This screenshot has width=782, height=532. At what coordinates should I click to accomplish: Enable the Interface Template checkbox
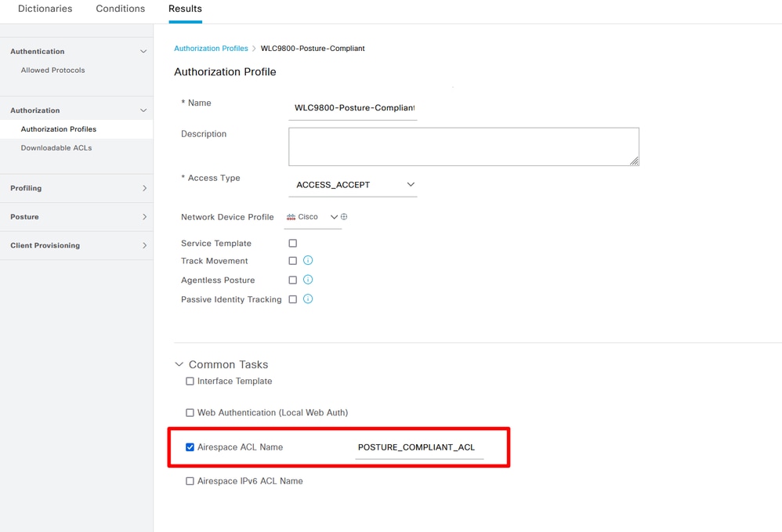pos(190,382)
